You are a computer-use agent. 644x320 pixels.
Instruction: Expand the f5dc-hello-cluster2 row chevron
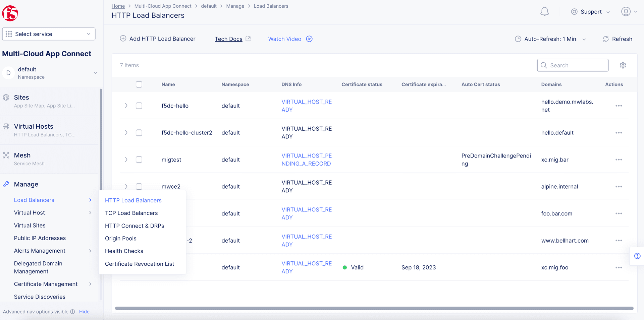pyautogui.click(x=126, y=132)
